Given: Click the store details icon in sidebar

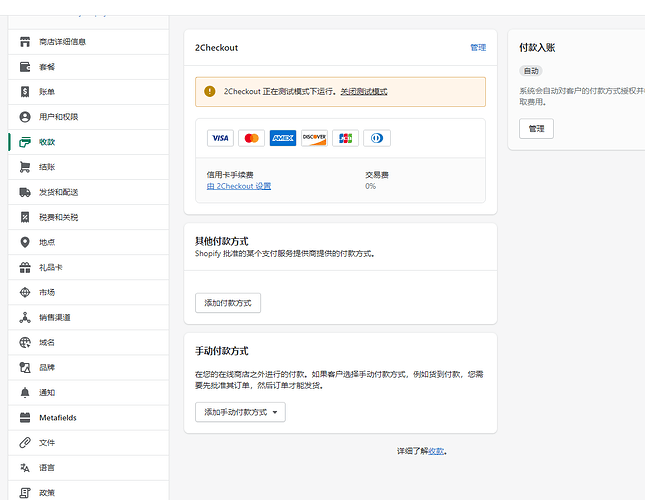Looking at the screenshot, I should [x=25, y=42].
